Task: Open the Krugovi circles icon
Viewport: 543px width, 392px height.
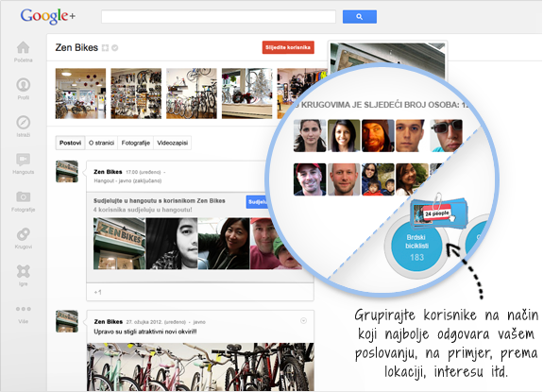Action: (24, 234)
